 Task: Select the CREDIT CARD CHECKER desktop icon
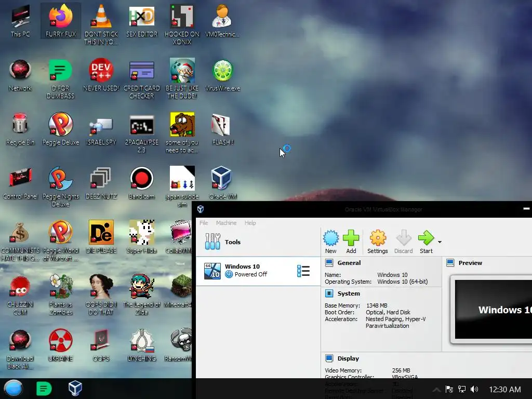pyautogui.click(x=142, y=79)
